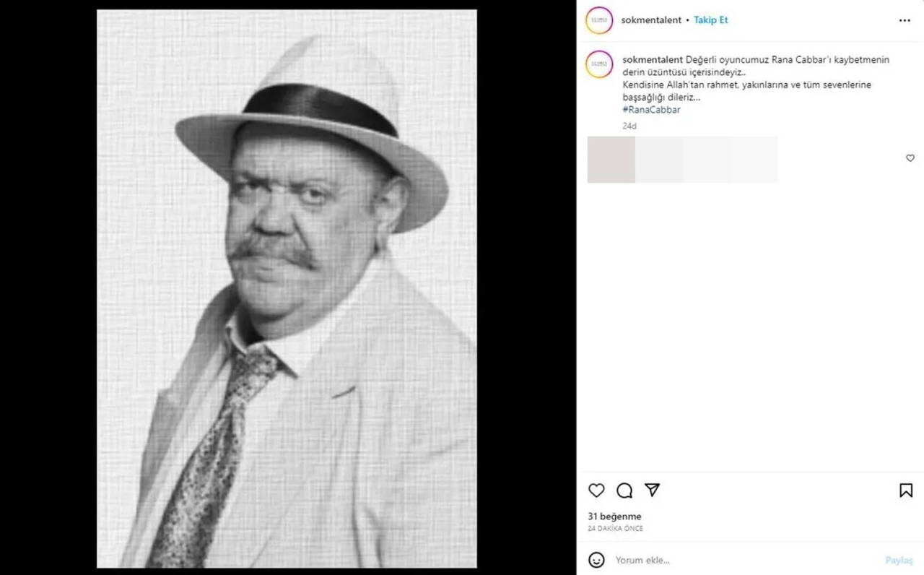
Task: Open the emoji picker in comment box
Action: click(x=596, y=560)
